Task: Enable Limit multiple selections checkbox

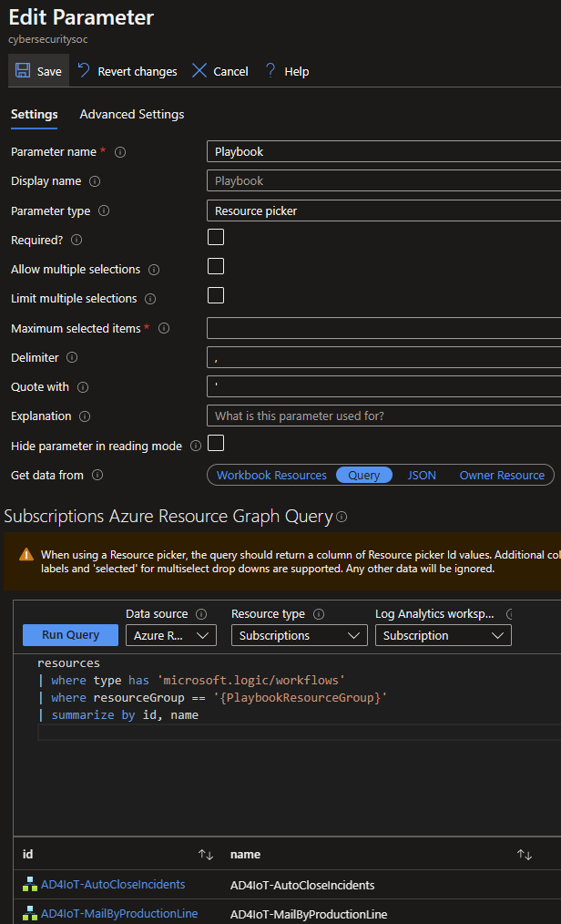Action: [216, 295]
